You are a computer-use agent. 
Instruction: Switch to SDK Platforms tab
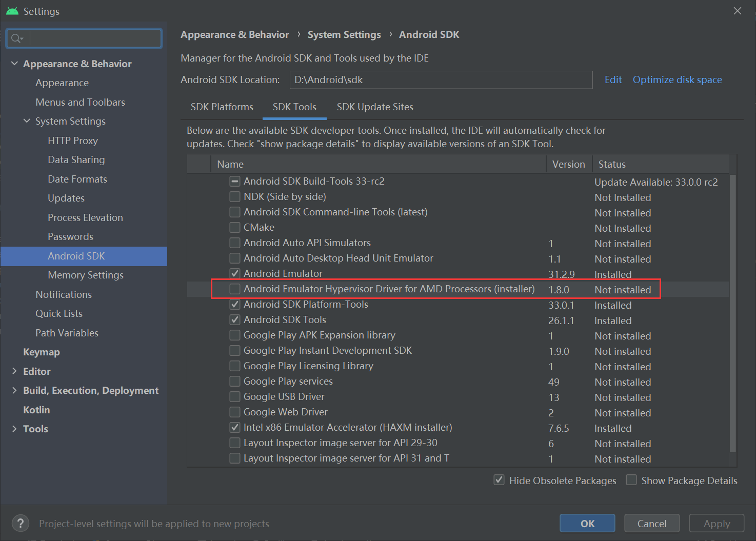(222, 107)
